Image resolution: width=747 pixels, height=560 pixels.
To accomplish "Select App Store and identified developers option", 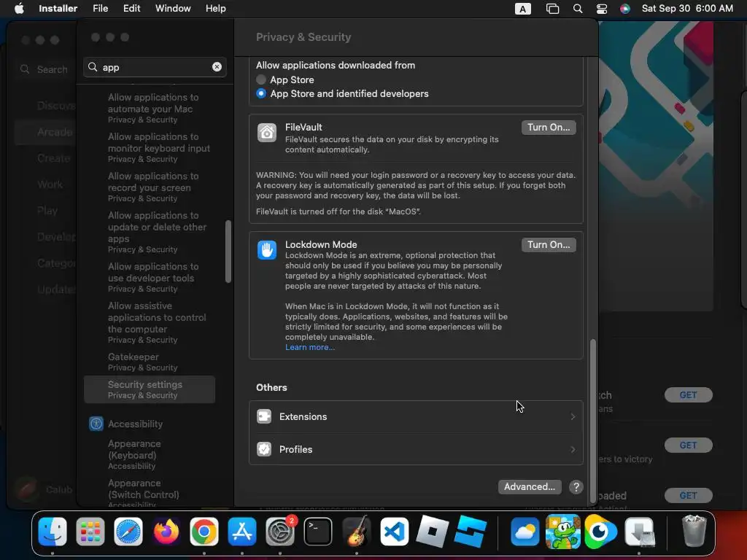I will click(x=261, y=93).
